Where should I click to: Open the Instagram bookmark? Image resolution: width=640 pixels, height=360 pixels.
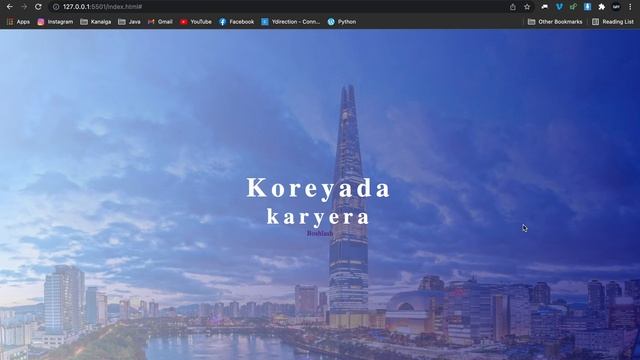pos(56,22)
